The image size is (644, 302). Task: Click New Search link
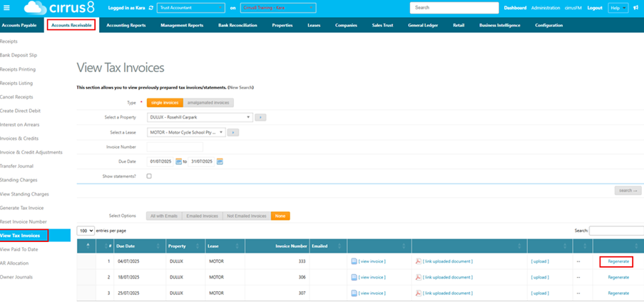[x=240, y=88]
